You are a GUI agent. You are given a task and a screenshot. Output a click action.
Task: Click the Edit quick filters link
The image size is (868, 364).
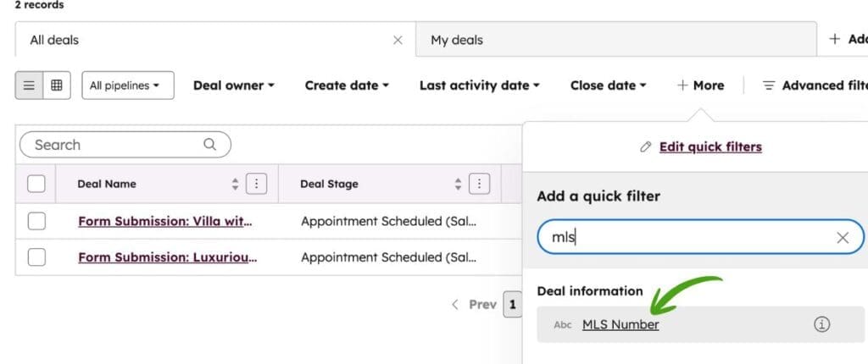[710, 147]
